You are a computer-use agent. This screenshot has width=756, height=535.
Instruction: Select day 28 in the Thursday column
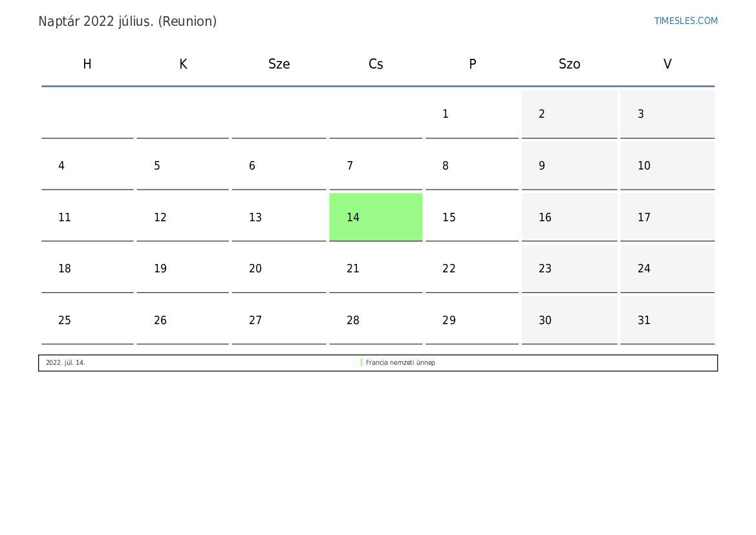tap(376, 320)
